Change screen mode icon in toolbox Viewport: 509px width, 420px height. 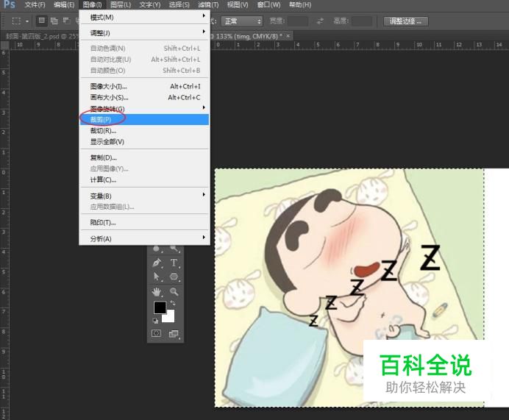coord(174,333)
